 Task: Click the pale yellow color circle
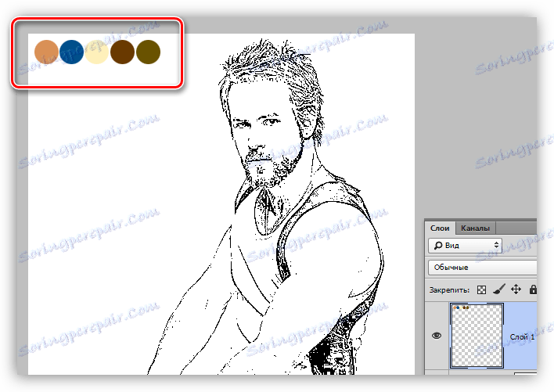click(x=97, y=52)
